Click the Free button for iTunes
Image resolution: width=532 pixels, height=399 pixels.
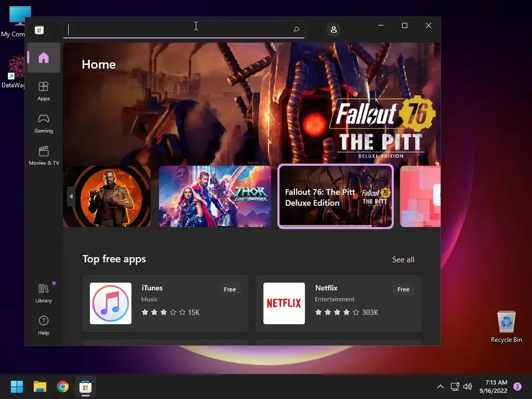click(230, 289)
